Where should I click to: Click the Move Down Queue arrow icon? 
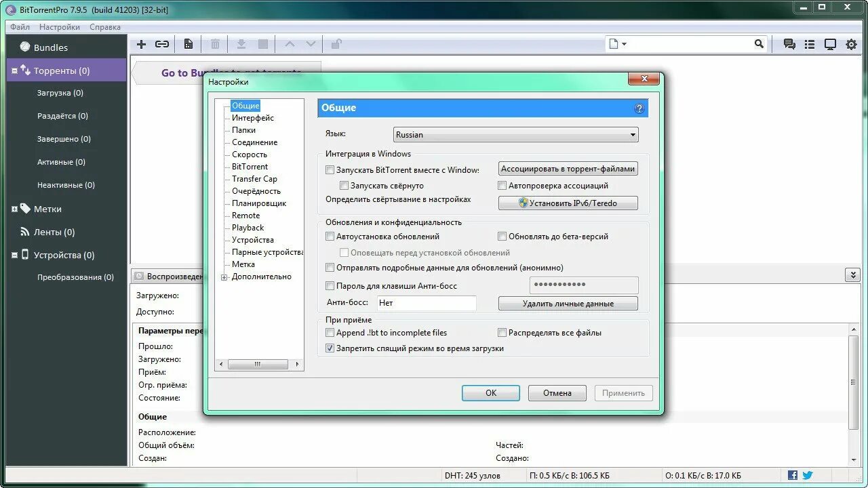tap(311, 44)
